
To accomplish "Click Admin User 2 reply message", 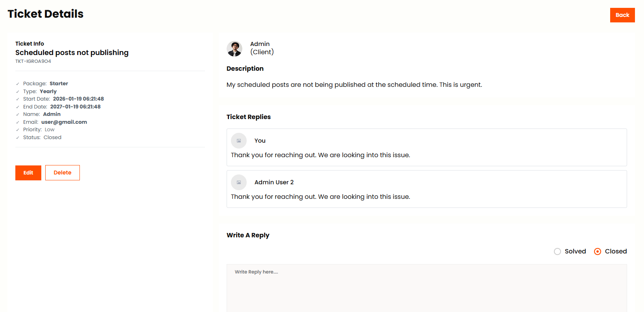I will tap(320, 197).
